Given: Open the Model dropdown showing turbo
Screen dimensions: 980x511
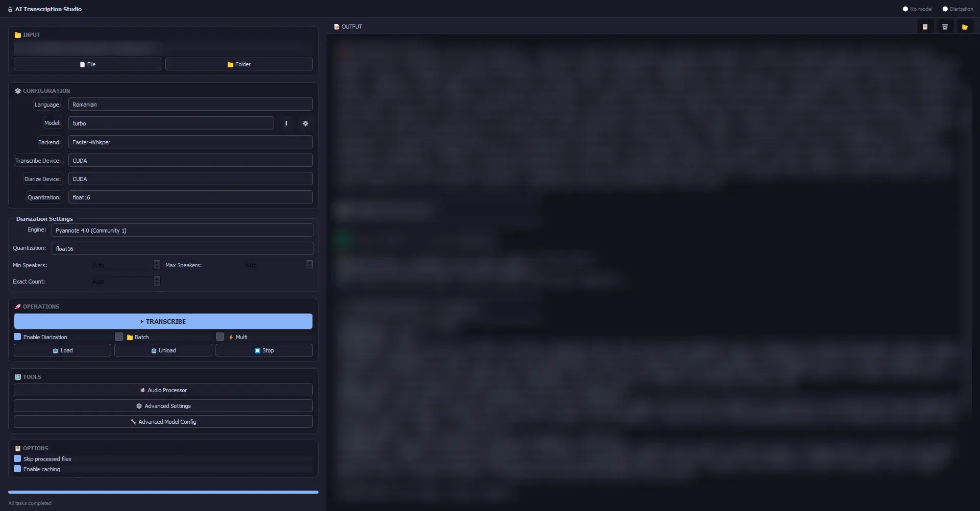Looking at the screenshot, I should (x=171, y=123).
